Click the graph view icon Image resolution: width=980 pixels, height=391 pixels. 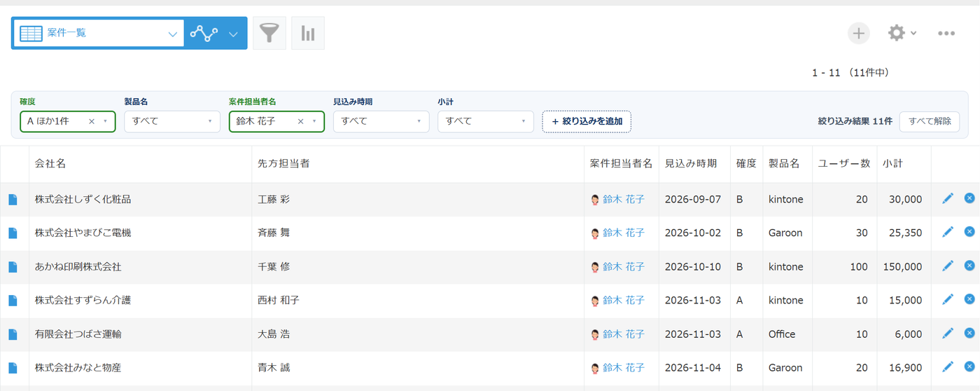click(204, 33)
